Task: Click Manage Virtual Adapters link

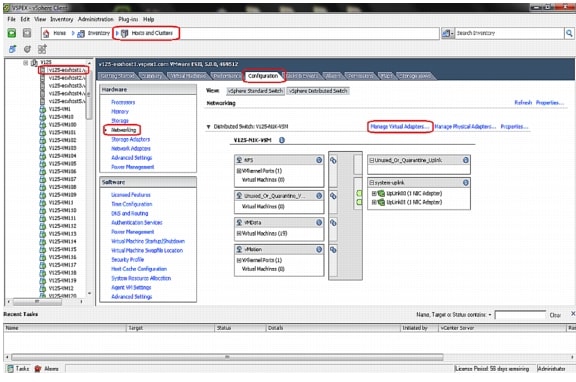Action: pos(400,127)
